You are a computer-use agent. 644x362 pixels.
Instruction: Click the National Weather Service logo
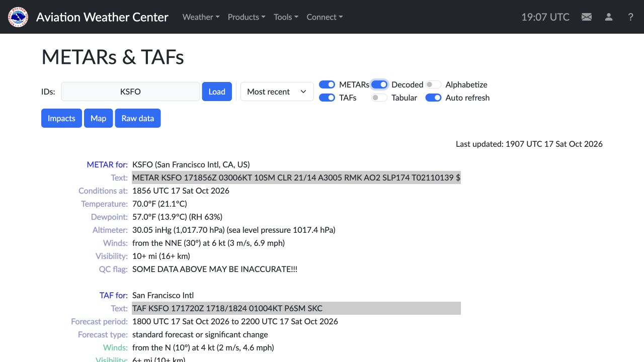[x=18, y=17]
